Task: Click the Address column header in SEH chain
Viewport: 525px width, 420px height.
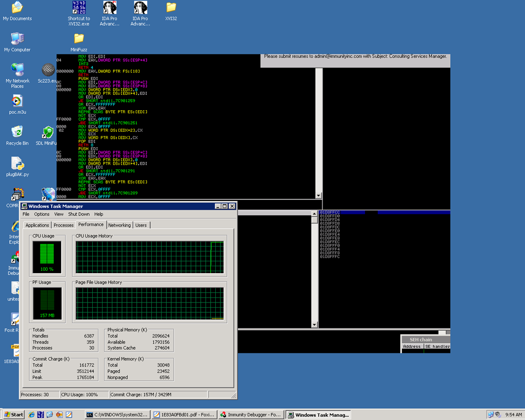Action: [x=413, y=346]
